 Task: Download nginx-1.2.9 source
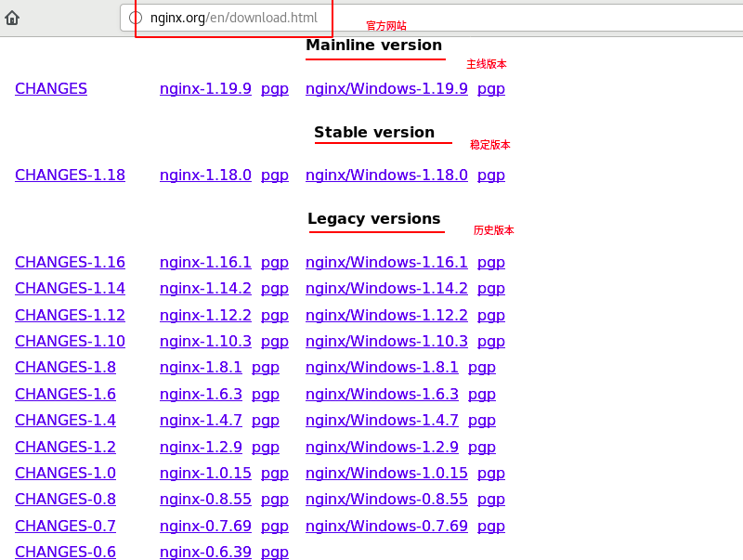point(201,447)
